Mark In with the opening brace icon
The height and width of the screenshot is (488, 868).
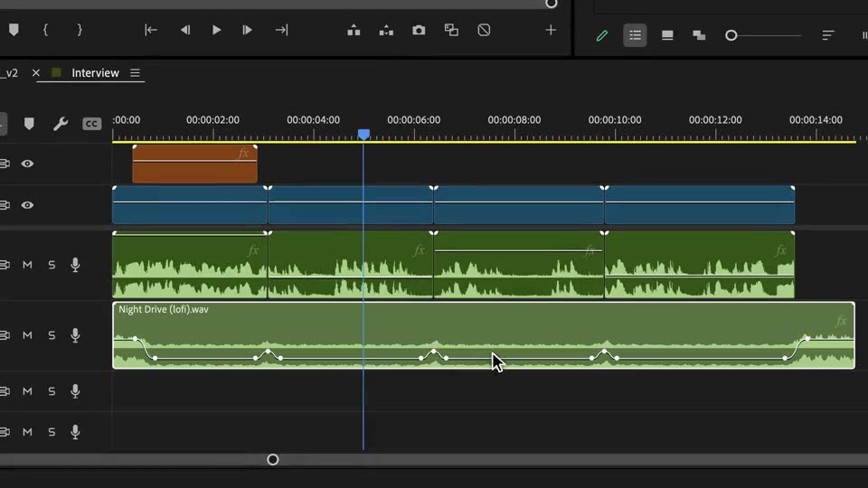tap(45, 30)
